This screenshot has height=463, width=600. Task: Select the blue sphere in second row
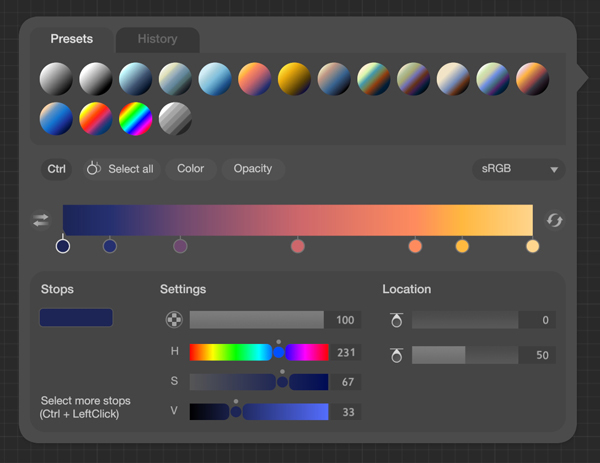56,119
